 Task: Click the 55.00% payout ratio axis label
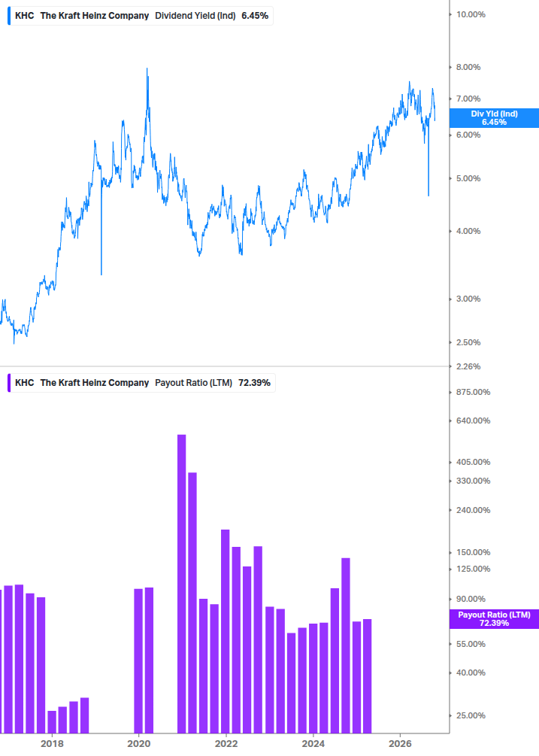pos(471,644)
